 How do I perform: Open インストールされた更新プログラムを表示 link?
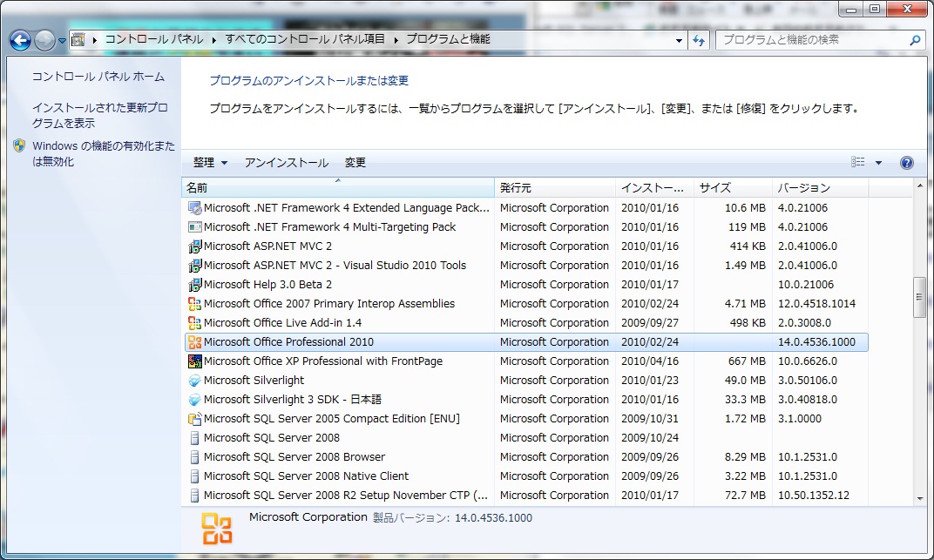(x=99, y=115)
